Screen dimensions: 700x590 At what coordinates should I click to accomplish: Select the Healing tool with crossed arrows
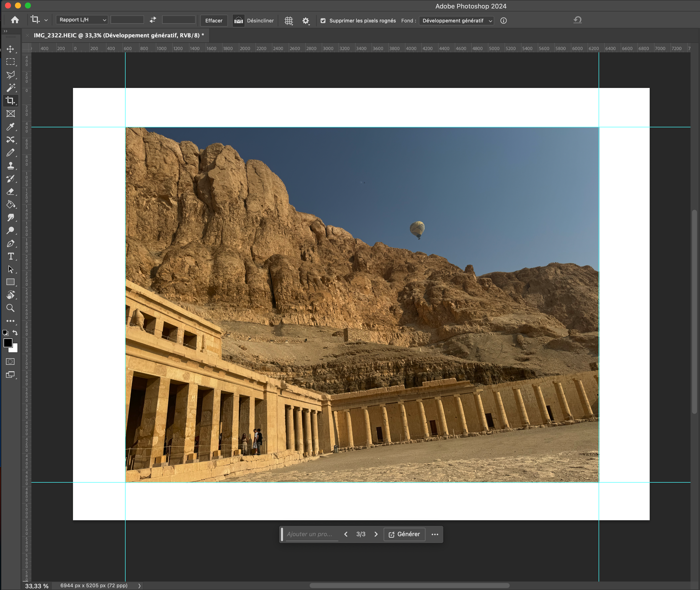point(10,140)
